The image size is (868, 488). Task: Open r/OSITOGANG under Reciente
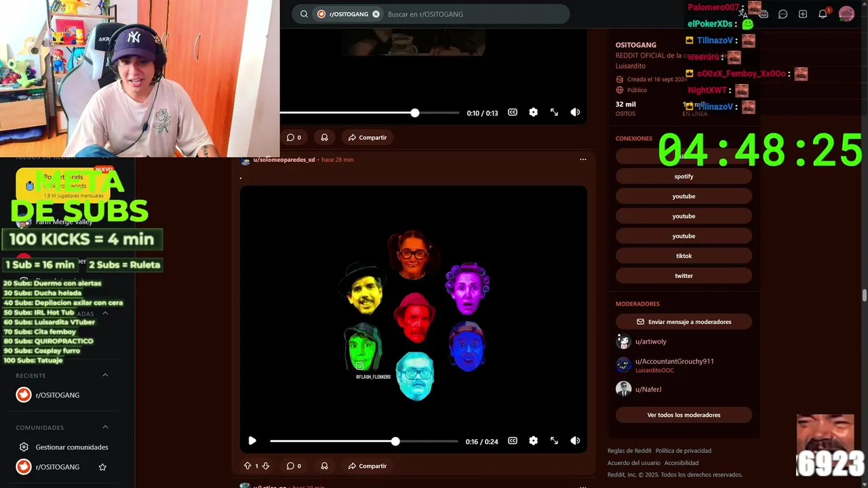58,395
